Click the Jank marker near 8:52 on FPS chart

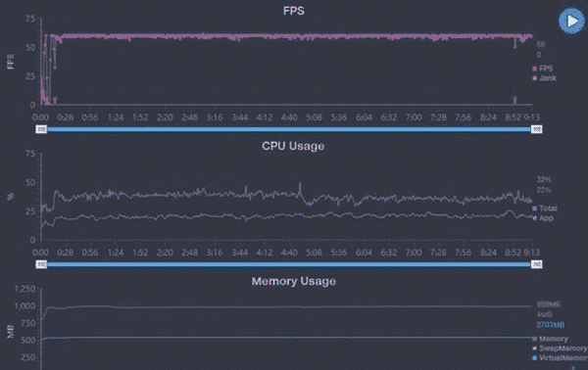[514, 100]
